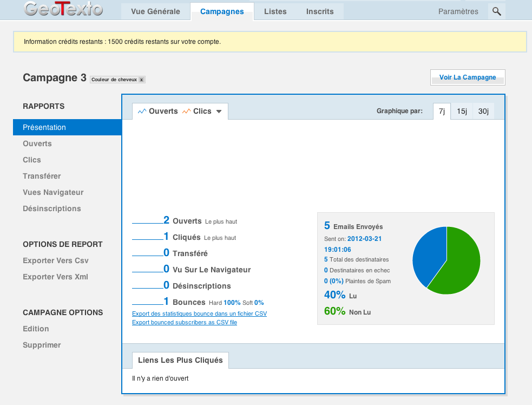This screenshot has height=405, width=532.
Task: Click the Campagne 3 title
Action: pyautogui.click(x=55, y=78)
